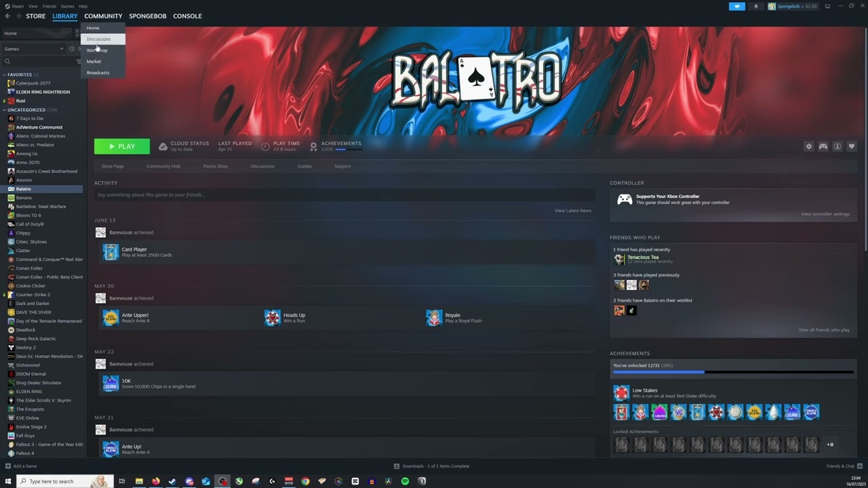
Task: Select Discussions in Community dropdown
Action: (103, 39)
